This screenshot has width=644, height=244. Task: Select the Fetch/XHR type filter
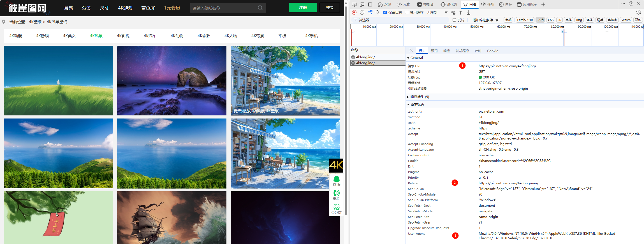[525, 20]
